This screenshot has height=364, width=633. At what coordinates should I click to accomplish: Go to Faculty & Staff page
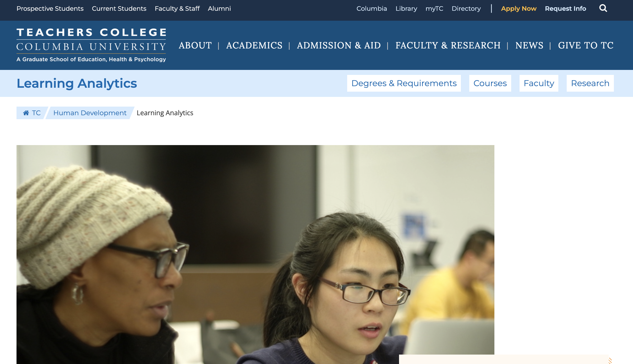[177, 9]
